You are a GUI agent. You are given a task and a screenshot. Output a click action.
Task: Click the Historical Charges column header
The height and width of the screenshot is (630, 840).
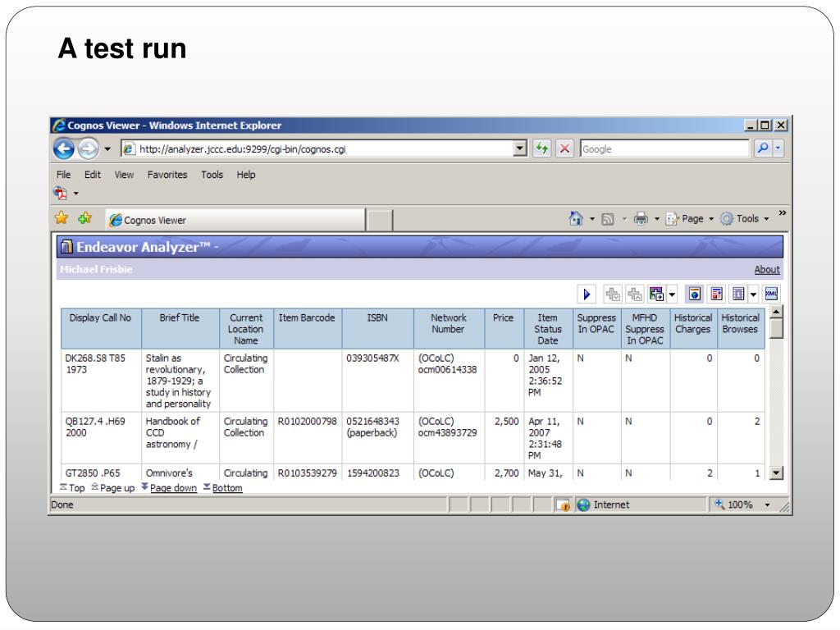click(694, 328)
